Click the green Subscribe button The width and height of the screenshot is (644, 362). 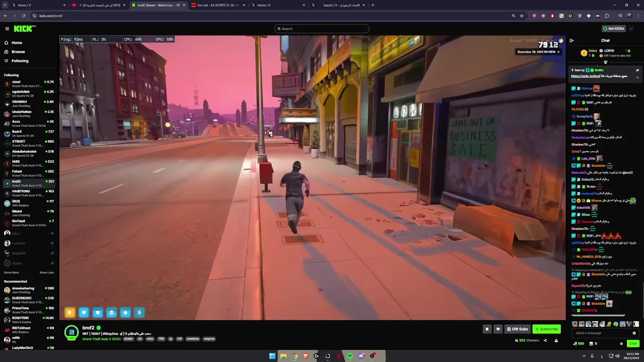pyautogui.click(x=546, y=329)
